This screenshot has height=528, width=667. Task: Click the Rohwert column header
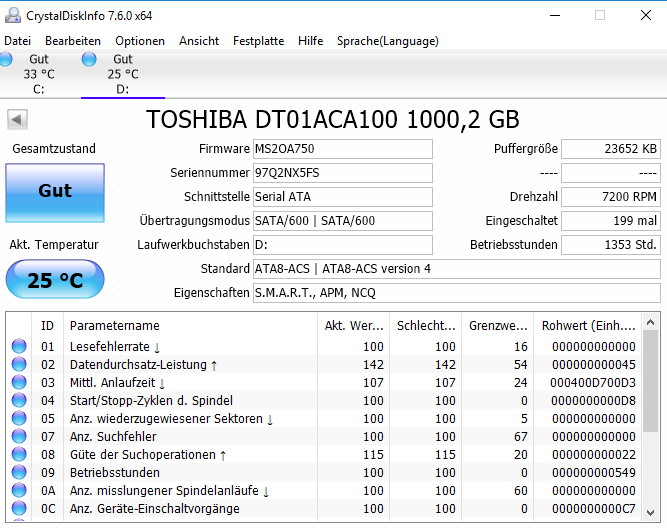coord(588,325)
